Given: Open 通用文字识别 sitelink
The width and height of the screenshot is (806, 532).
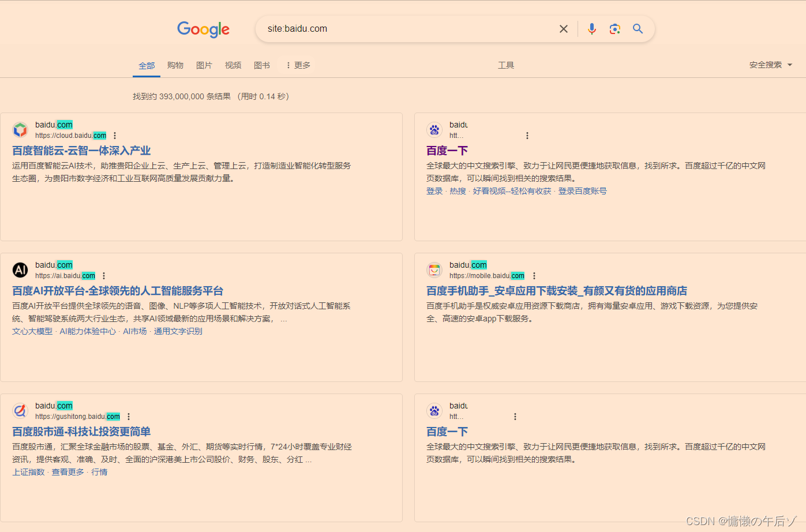Looking at the screenshot, I should 178,331.
